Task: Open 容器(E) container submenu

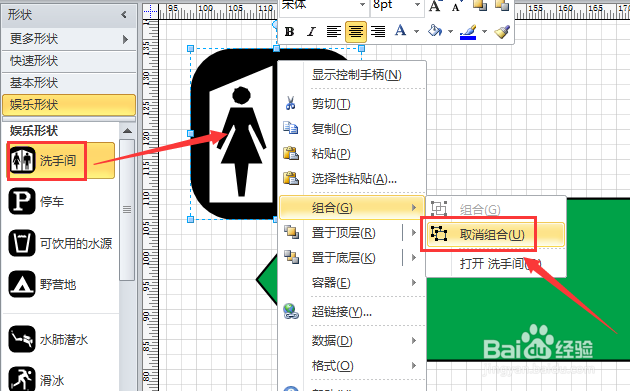Action: click(x=352, y=283)
